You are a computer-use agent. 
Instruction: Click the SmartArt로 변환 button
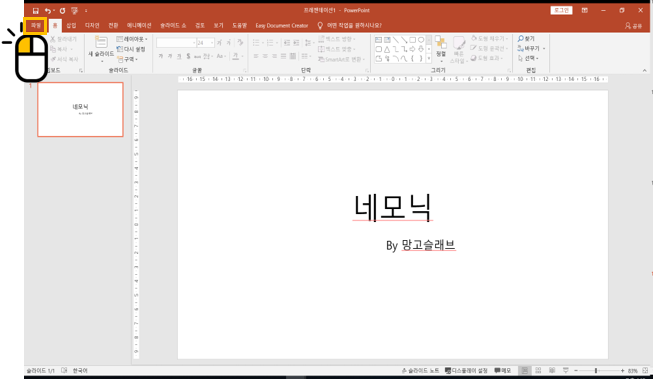click(341, 59)
